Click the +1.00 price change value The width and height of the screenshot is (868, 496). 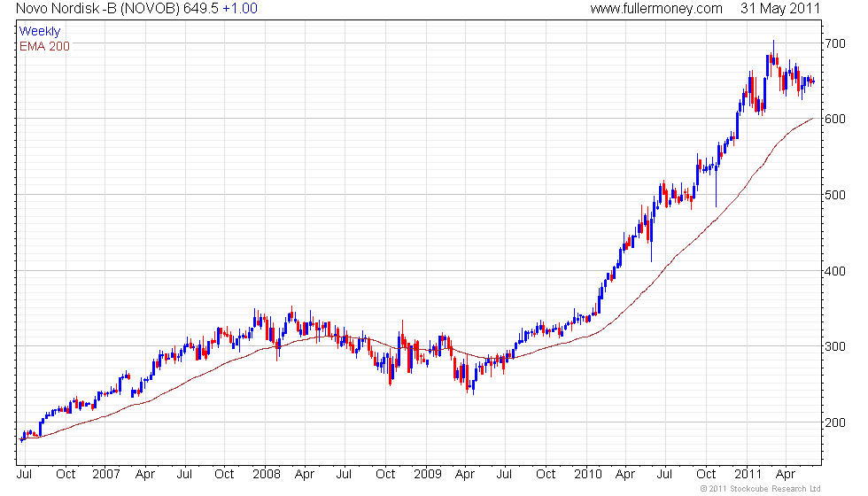pos(240,9)
